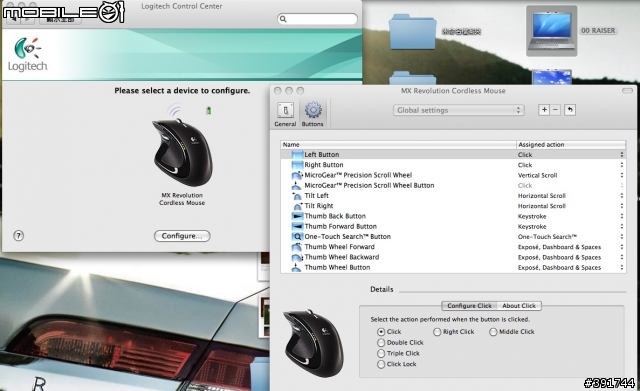Select the Tilt Right row
640x391 pixels.
[453, 206]
